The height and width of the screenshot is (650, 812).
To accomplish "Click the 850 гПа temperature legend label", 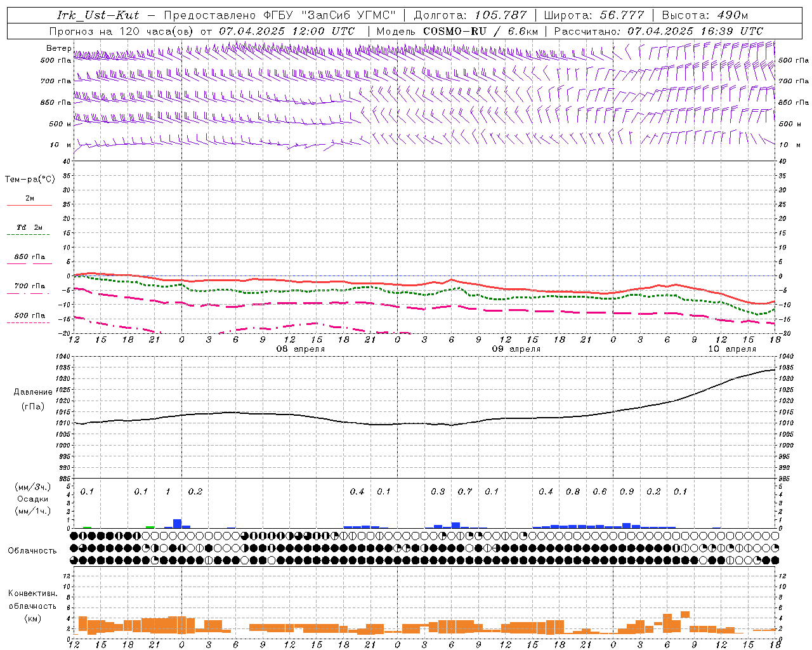I will coord(29,257).
